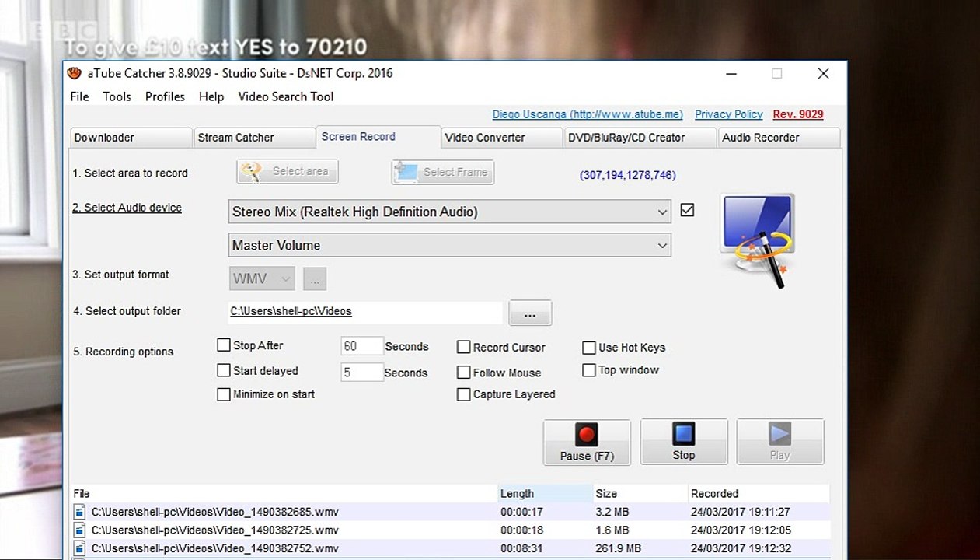
Task: Sort the list by Recorded column header
Action: click(x=759, y=494)
